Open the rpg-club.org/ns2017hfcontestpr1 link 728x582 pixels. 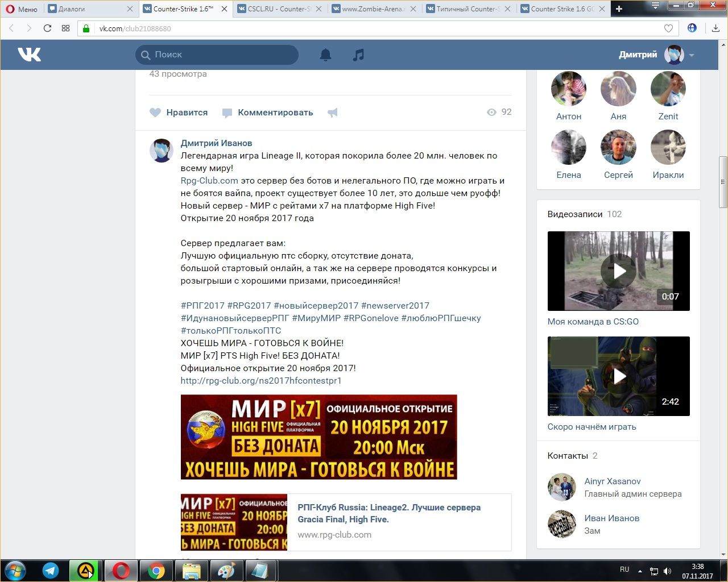point(261,381)
